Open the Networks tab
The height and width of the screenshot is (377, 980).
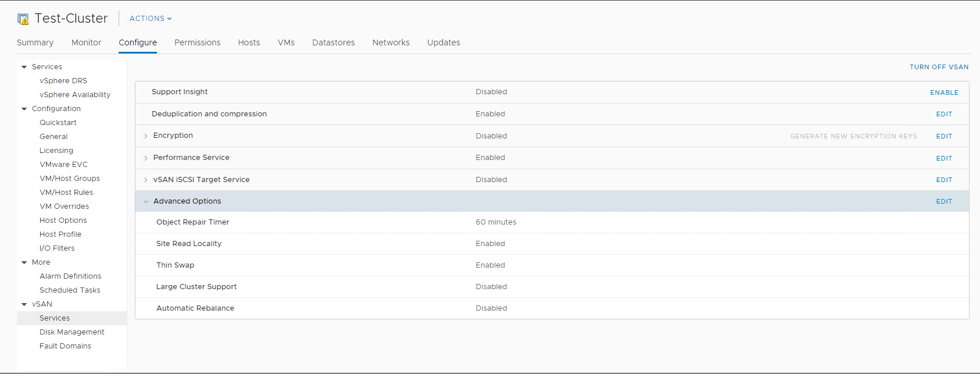click(x=391, y=42)
